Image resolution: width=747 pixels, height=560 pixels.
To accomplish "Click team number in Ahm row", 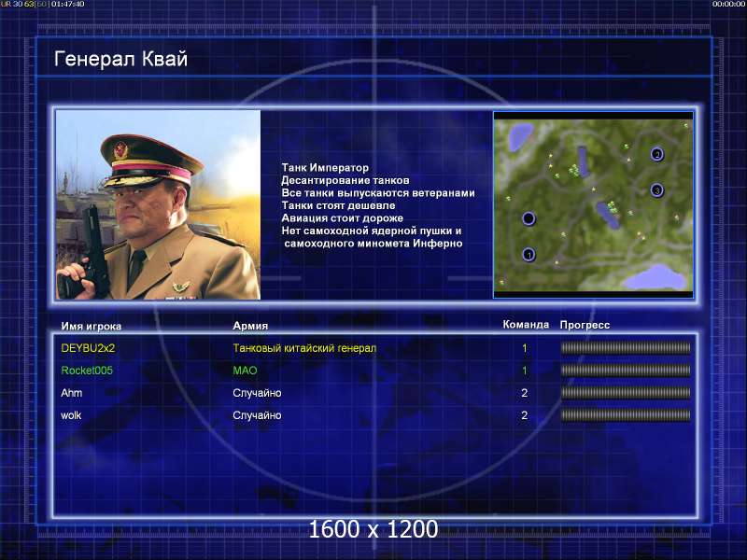I will 525,393.
